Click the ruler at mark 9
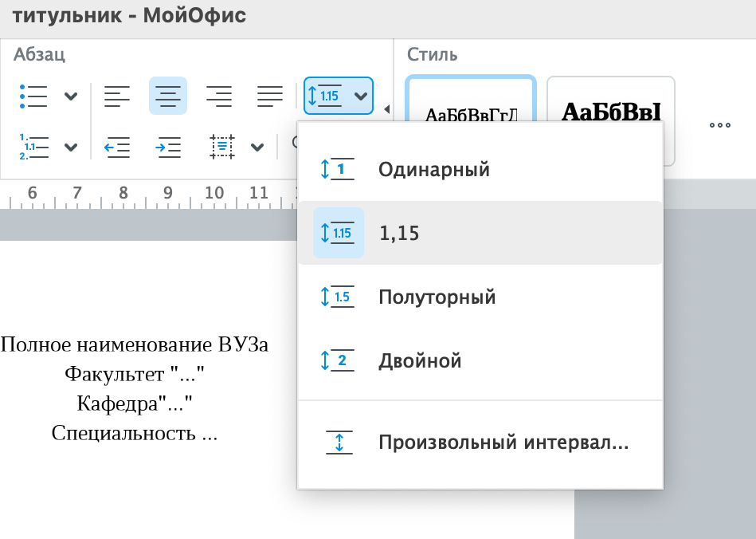The height and width of the screenshot is (539, 756). coord(168,192)
